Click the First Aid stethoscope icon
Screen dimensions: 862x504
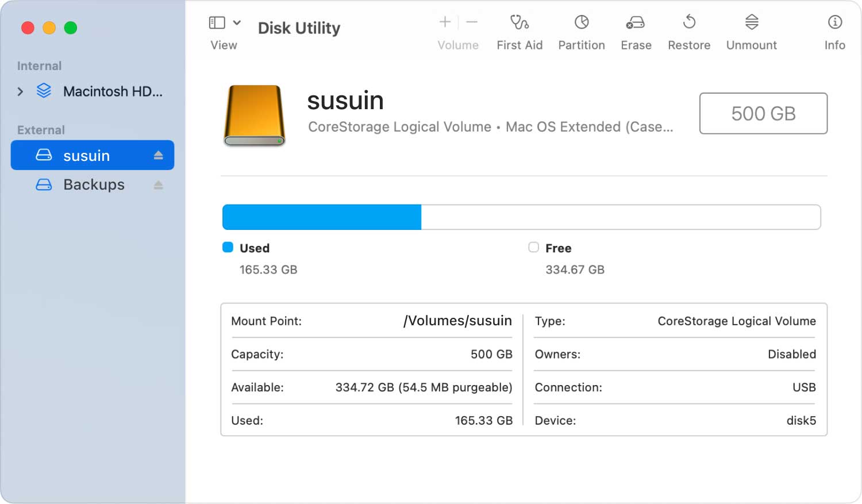pos(519,22)
